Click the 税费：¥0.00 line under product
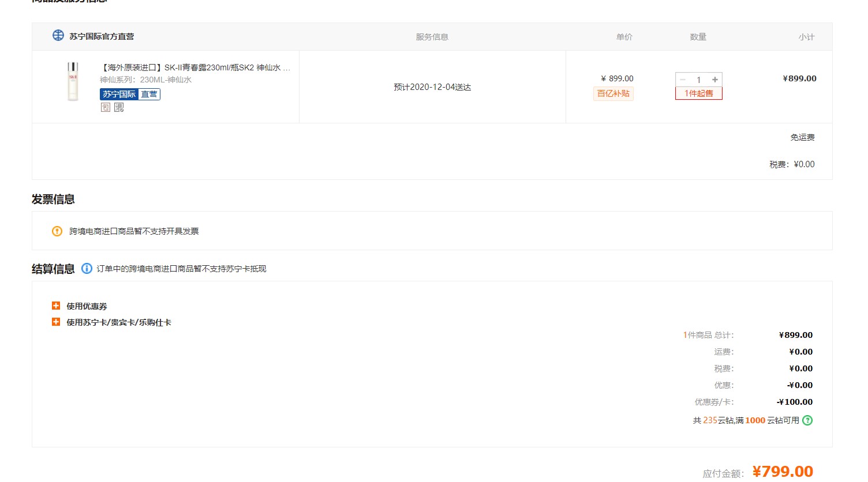868x482 pixels. point(792,164)
